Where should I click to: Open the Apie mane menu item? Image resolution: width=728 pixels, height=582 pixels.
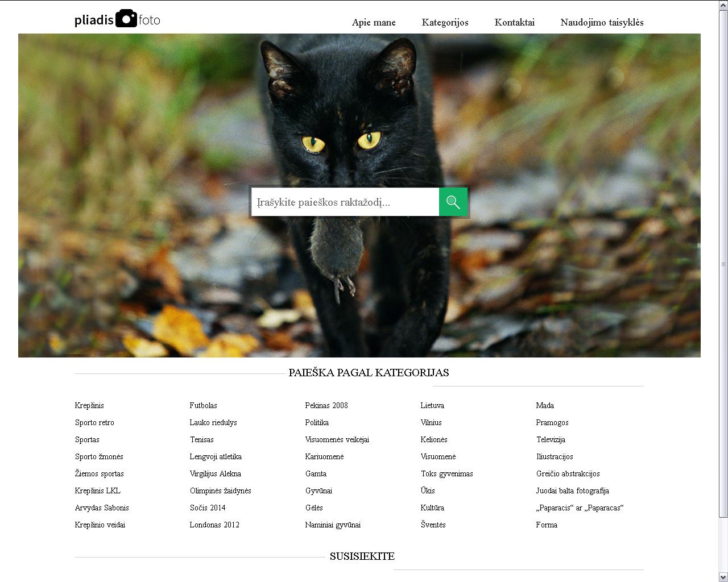374,22
